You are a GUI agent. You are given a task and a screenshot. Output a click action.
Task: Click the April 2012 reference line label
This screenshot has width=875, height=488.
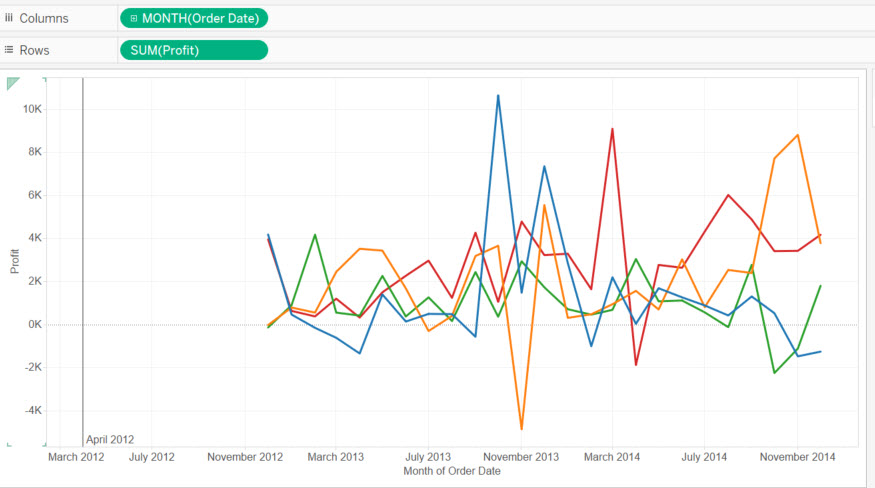tap(110, 439)
